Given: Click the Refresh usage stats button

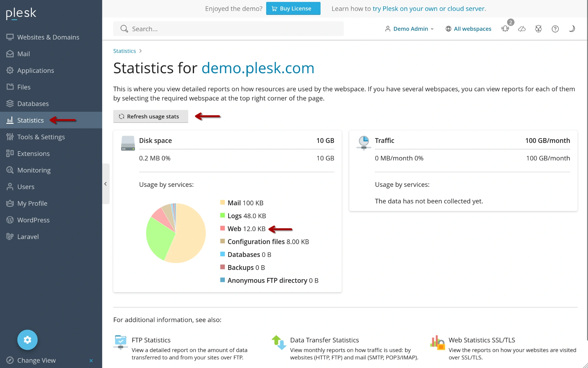Looking at the screenshot, I should (150, 117).
